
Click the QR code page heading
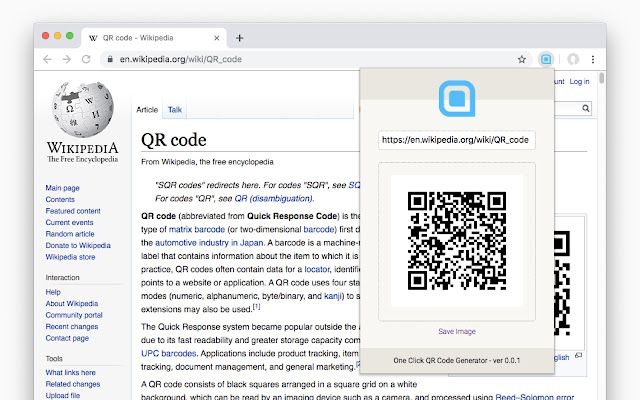point(173,140)
